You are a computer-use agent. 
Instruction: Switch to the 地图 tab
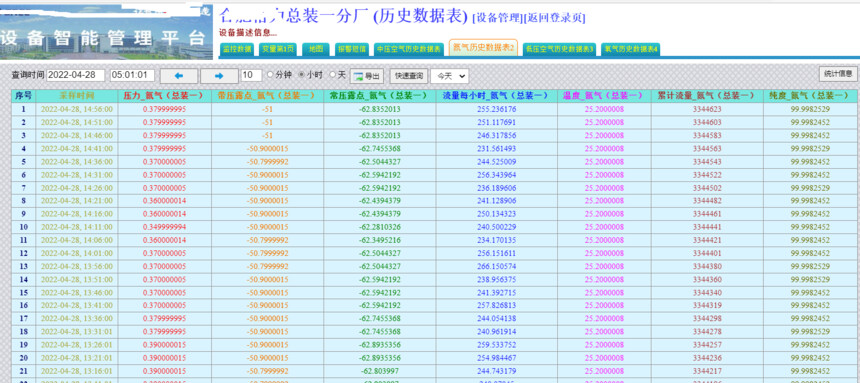316,49
